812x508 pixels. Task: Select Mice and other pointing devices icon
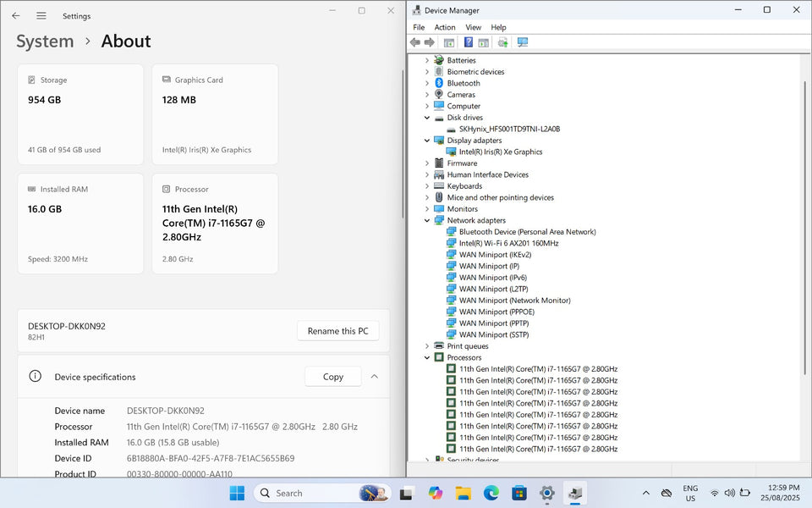(x=439, y=197)
